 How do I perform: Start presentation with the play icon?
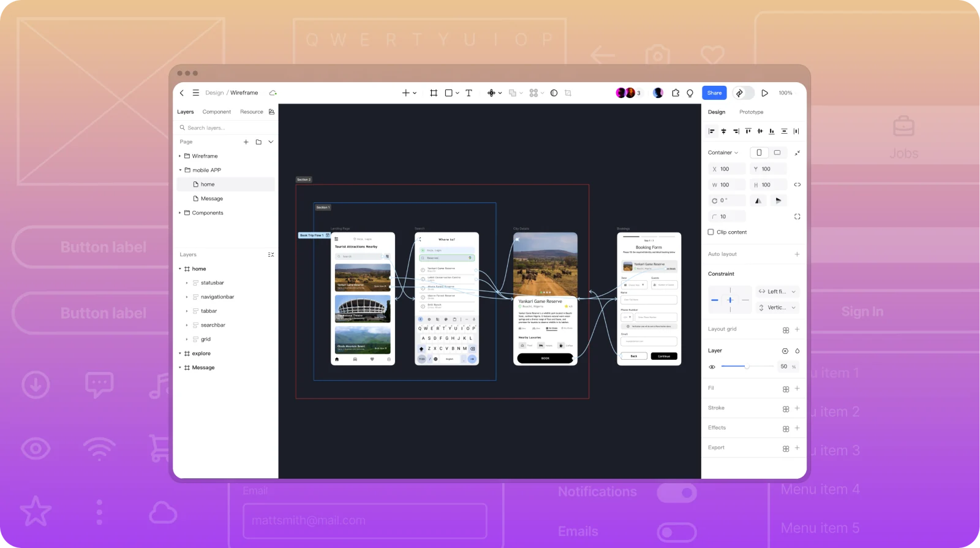click(765, 93)
